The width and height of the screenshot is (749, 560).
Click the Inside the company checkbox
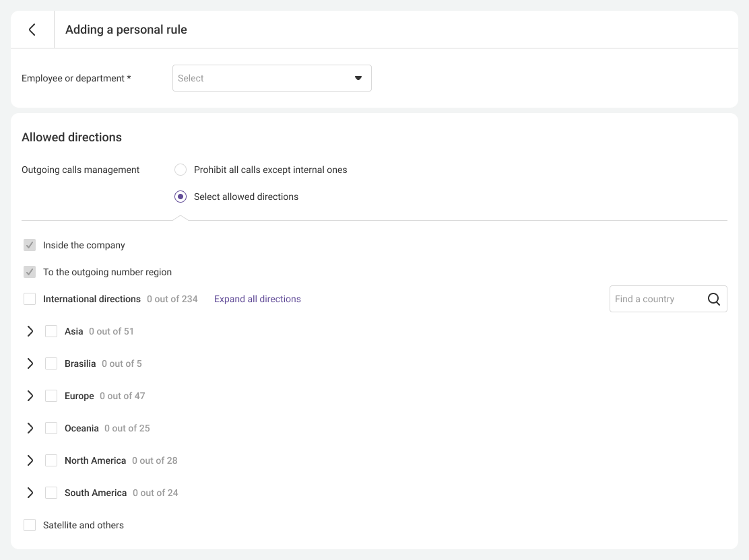[x=30, y=245]
